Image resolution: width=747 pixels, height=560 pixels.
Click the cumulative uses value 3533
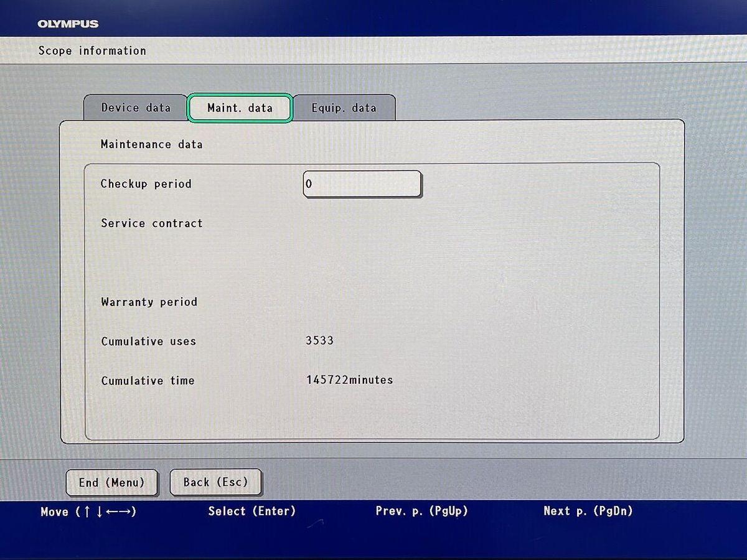(319, 340)
